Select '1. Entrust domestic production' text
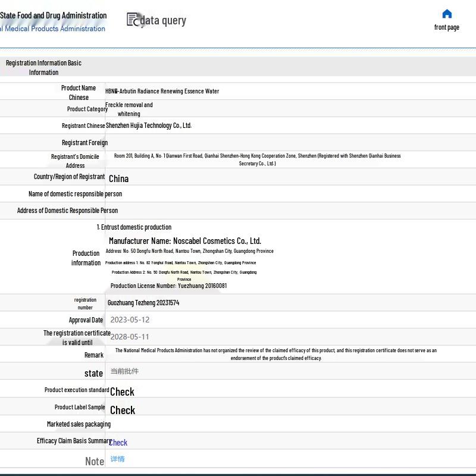This screenshot has width=476, height=476. pyautogui.click(x=134, y=227)
